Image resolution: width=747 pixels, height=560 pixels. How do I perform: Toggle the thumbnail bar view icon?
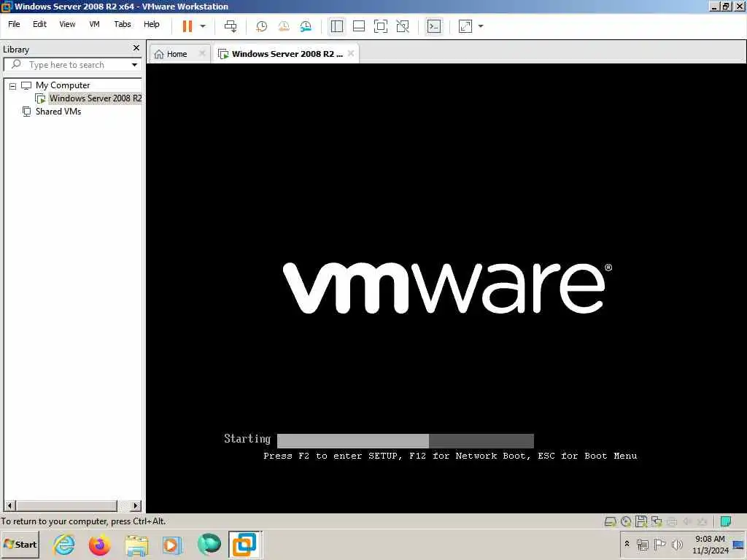359,26
